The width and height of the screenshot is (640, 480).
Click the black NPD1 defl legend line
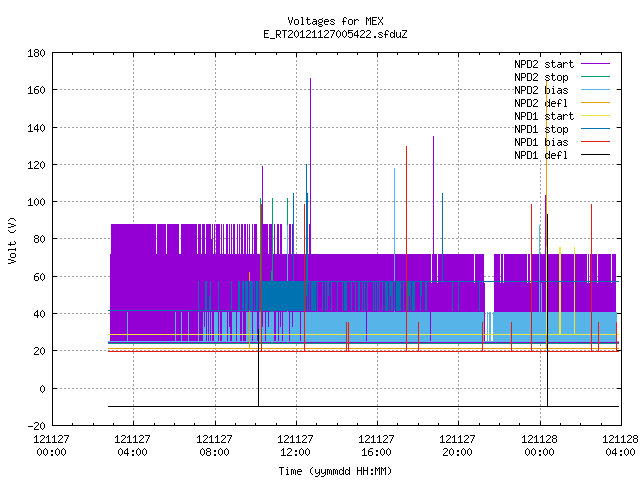595,155
